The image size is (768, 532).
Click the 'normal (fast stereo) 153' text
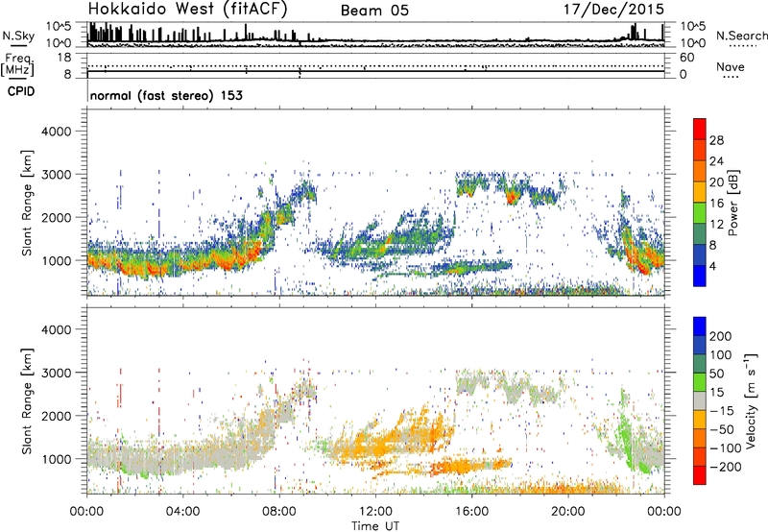(x=166, y=95)
